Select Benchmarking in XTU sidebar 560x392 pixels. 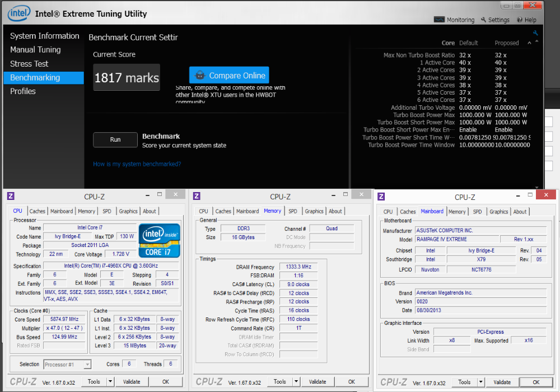pyautogui.click(x=44, y=77)
